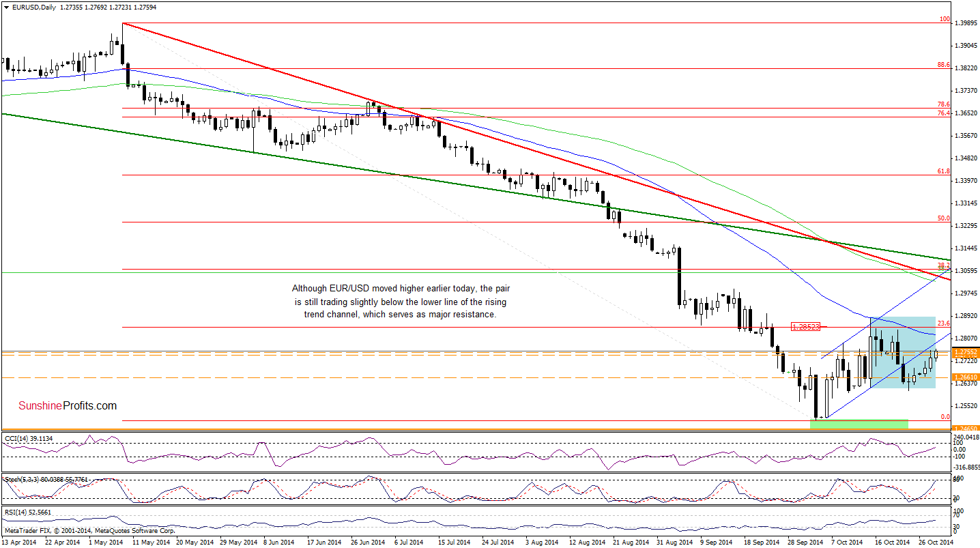This screenshot has height=548, width=980.
Task: Select the 61.8 Fibonacci level label
Action: pyautogui.click(x=943, y=171)
